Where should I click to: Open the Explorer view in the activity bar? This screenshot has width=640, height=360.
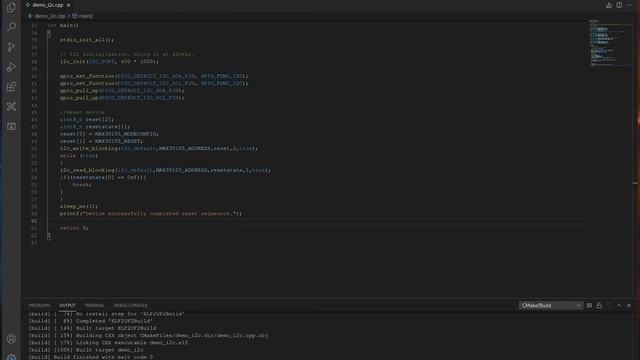click(11, 7)
